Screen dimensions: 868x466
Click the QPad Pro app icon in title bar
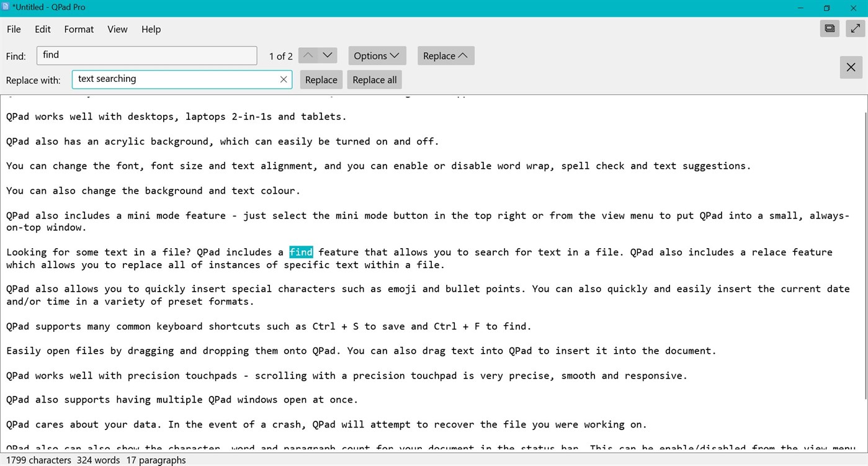coord(6,7)
